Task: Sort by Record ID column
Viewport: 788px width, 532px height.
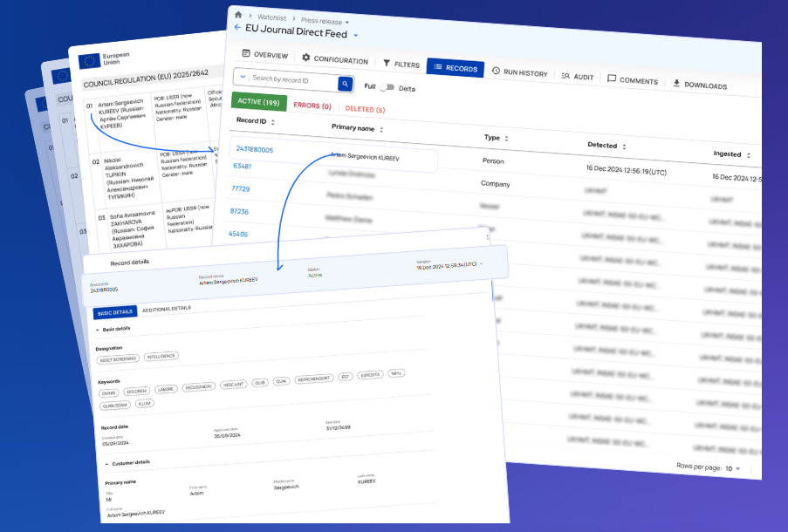Action: [273, 122]
